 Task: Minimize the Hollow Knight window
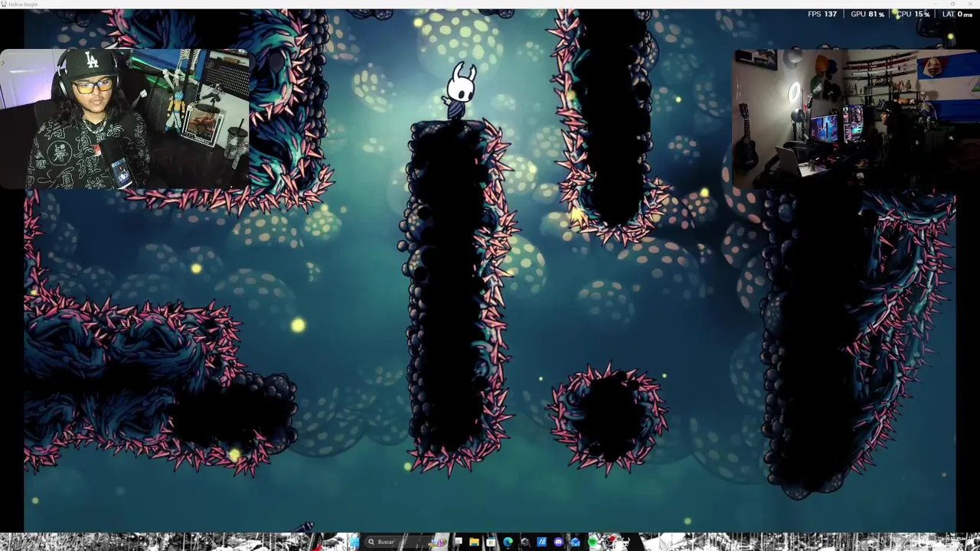click(x=936, y=4)
